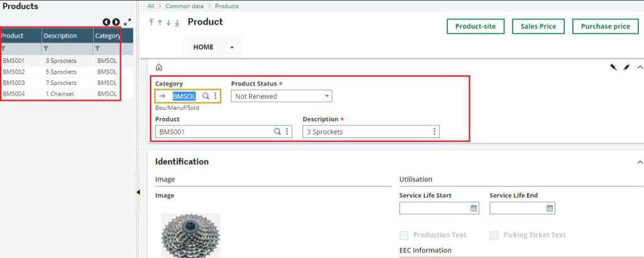The width and height of the screenshot is (644, 258).
Task: Click the pin icon in the header section
Action: click(613, 67)
